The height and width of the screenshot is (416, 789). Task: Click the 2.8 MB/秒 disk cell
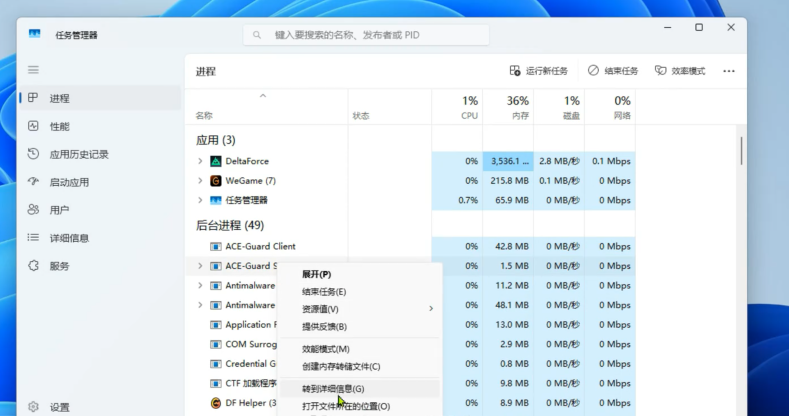coord(559,161)
